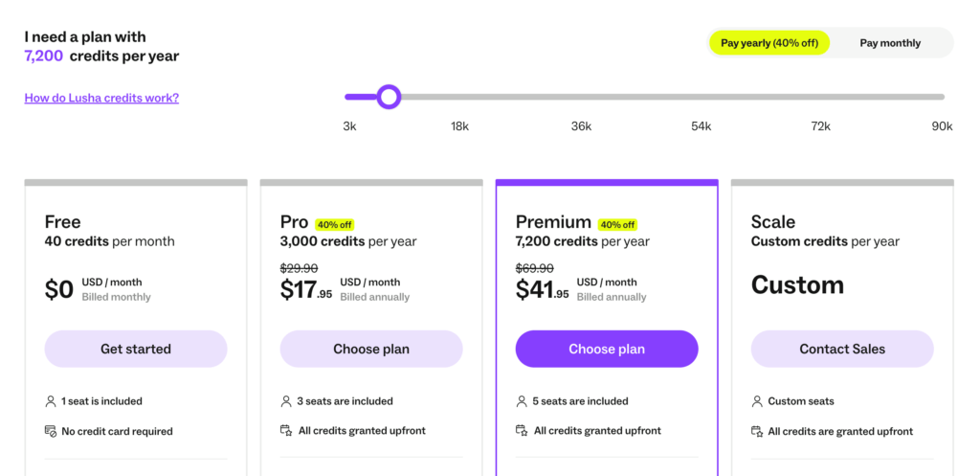980x476 pixels.
Task: Click the credits icon under Premium plan
Action: click(x=522, y=431)
